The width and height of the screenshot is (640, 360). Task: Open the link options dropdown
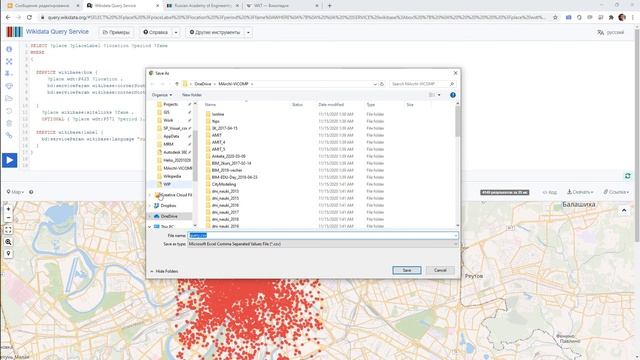tap(616, 192)
